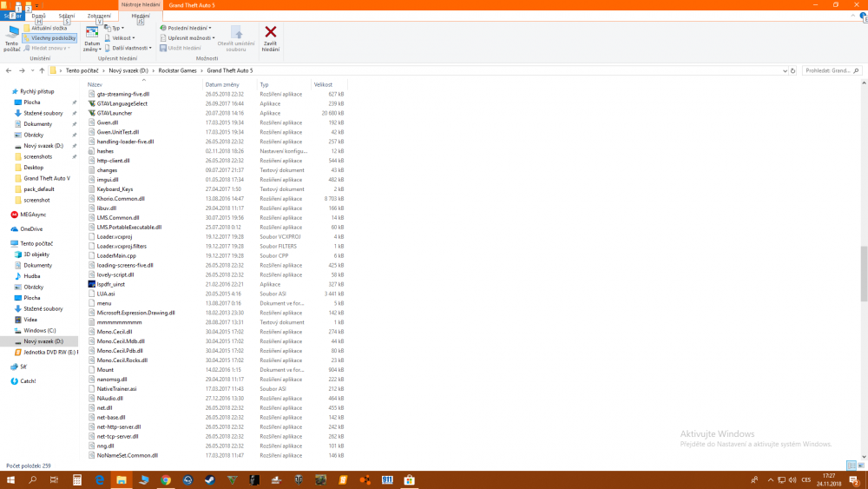This screenshot has height=489, width=868.
Task: Open MEGAsync in the navigation pane
Action: (33, 215)
